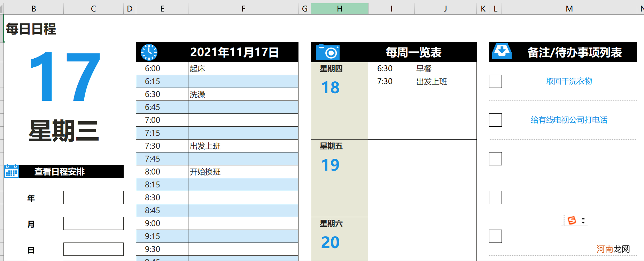Click the 每日日程 title cell
This screenshot has width=644, height=261.
point(31,29)
